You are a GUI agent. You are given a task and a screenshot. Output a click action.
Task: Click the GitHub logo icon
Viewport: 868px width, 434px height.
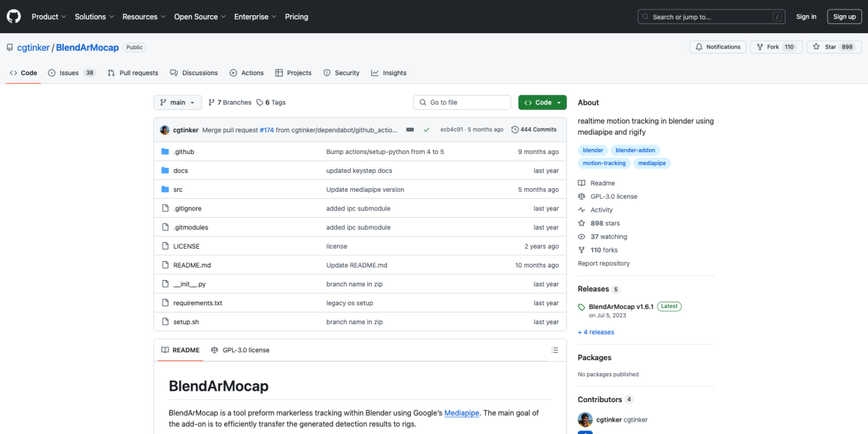coord(14,16)
